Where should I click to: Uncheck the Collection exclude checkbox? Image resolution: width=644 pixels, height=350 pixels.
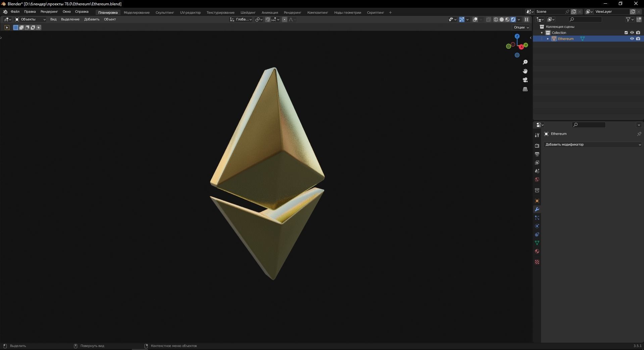[626, 33]
